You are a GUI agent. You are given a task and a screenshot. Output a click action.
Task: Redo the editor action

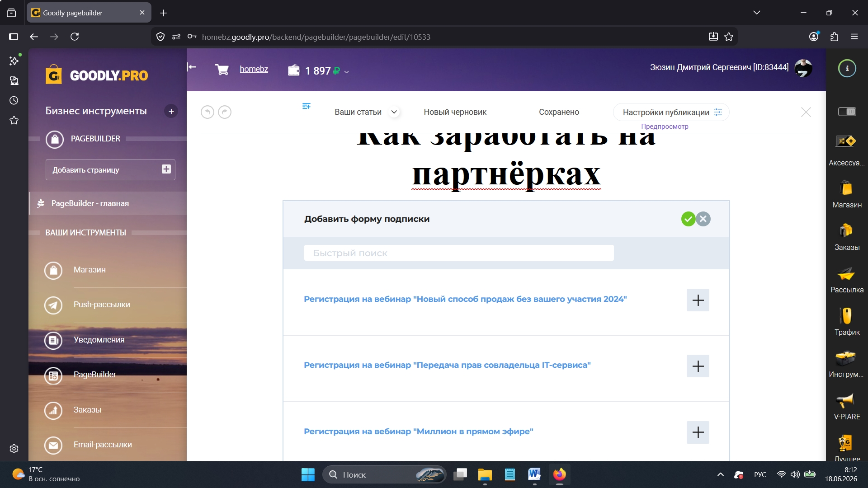pos(225,112)
